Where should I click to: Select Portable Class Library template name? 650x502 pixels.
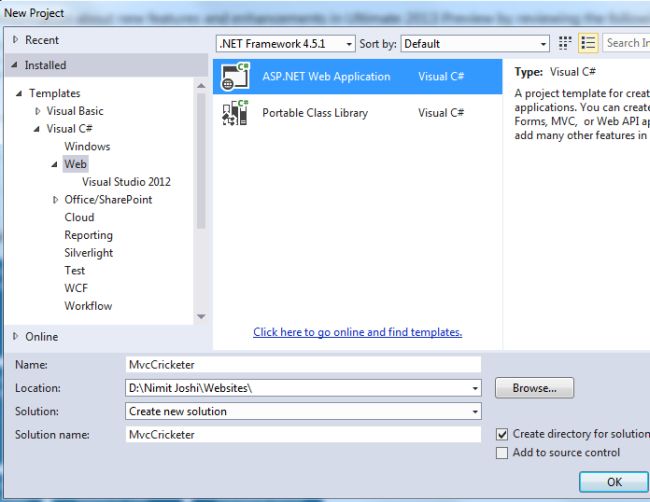point(315,113)
